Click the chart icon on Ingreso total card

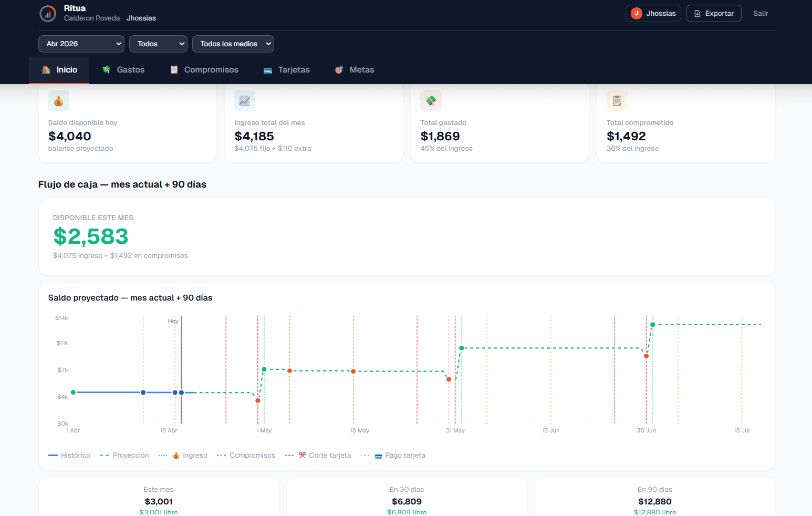[x=245, y=100]
